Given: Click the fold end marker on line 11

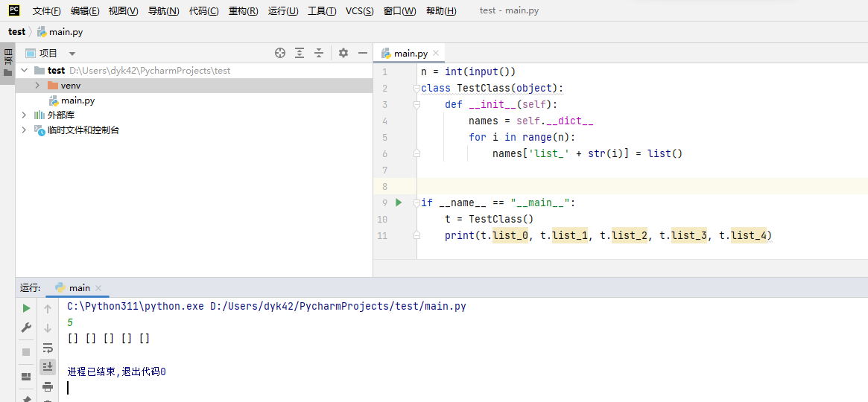Looking at the screenshot, I should [x=416, y=235].
